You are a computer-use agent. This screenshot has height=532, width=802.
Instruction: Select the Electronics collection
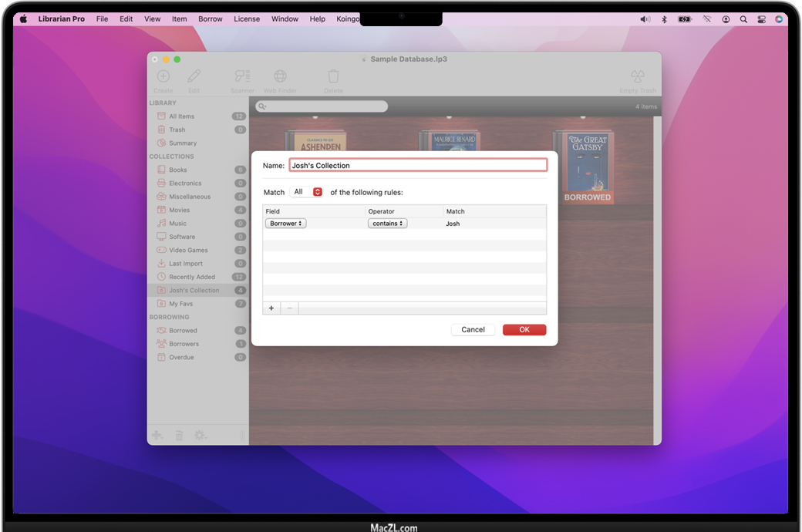coord(197,183)
